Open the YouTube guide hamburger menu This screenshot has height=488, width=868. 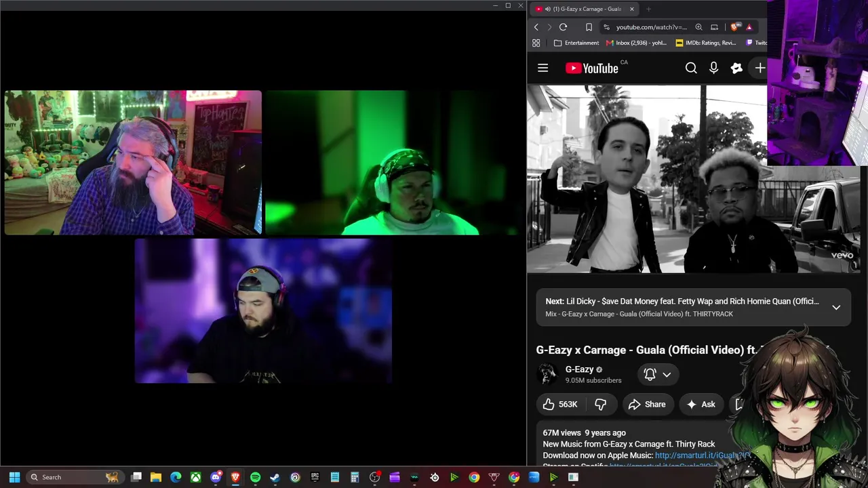(542, 68)
